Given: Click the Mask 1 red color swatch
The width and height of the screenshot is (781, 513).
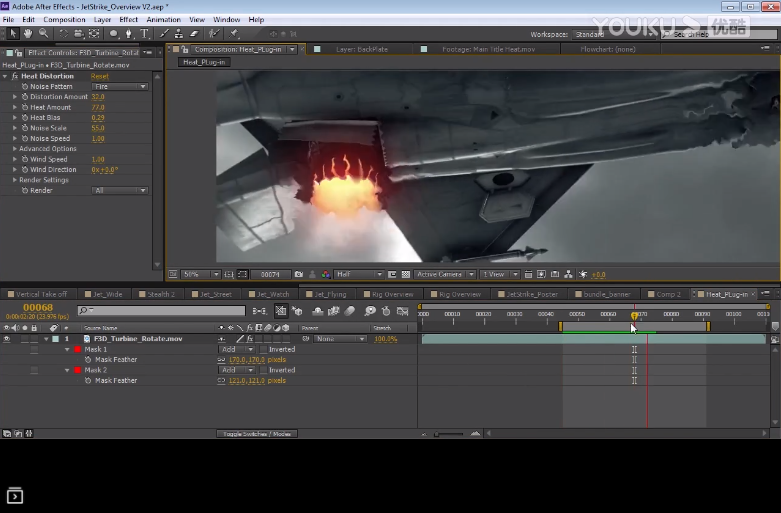Looking at the screenshot, I should coord(77,350).
